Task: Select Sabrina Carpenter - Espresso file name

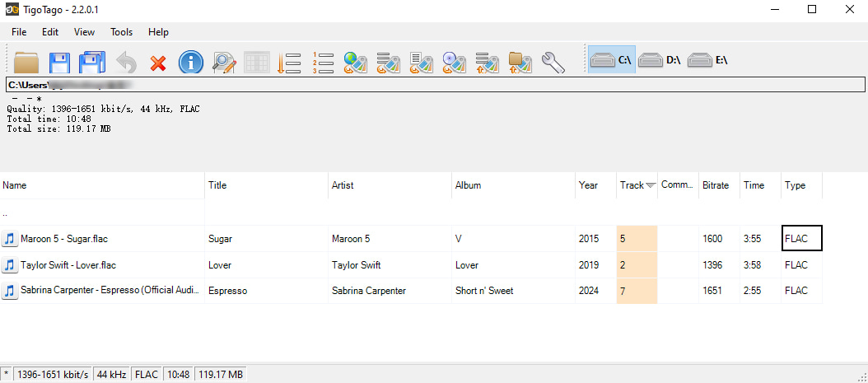Action: pyautogui.click(x=110, y=291)
